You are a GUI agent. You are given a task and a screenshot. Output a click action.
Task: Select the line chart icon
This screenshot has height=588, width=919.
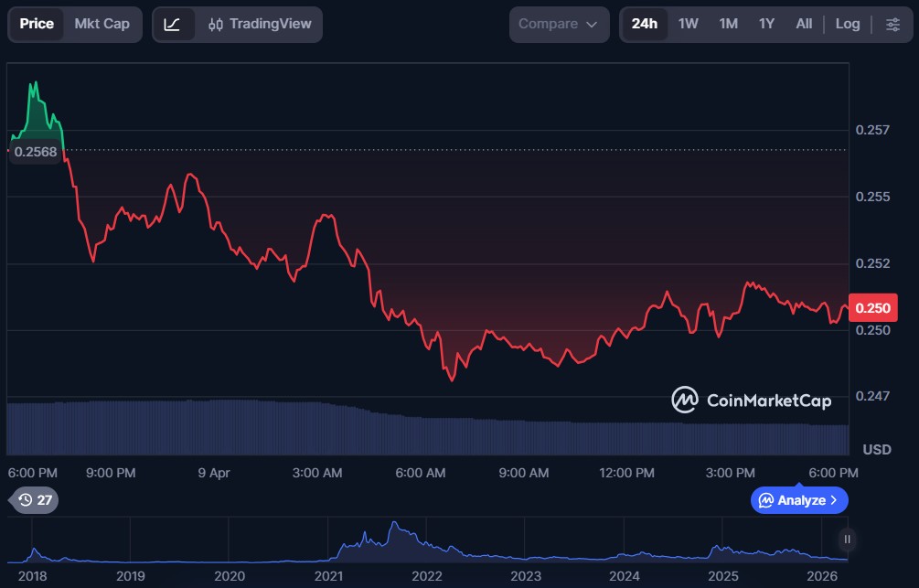coord(173,24)
